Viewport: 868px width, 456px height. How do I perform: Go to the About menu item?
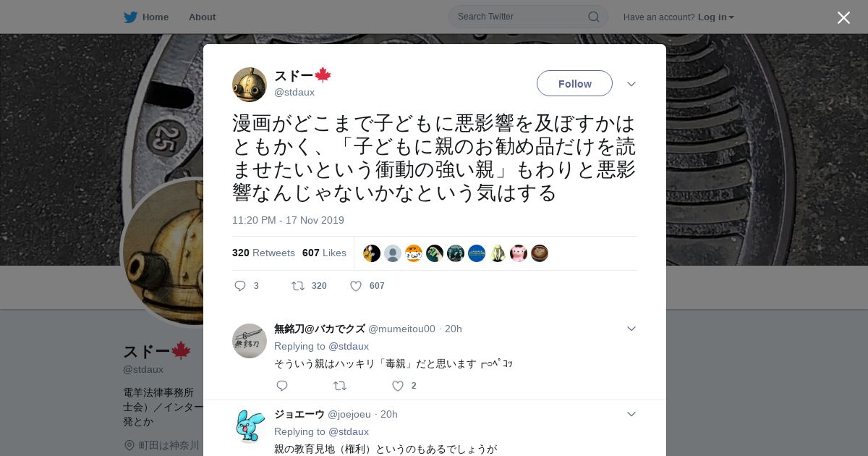click(x=202, y=17)
